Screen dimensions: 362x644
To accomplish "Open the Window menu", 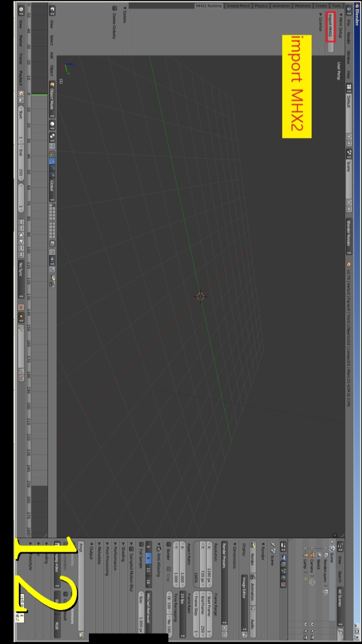I will (349, 57).
